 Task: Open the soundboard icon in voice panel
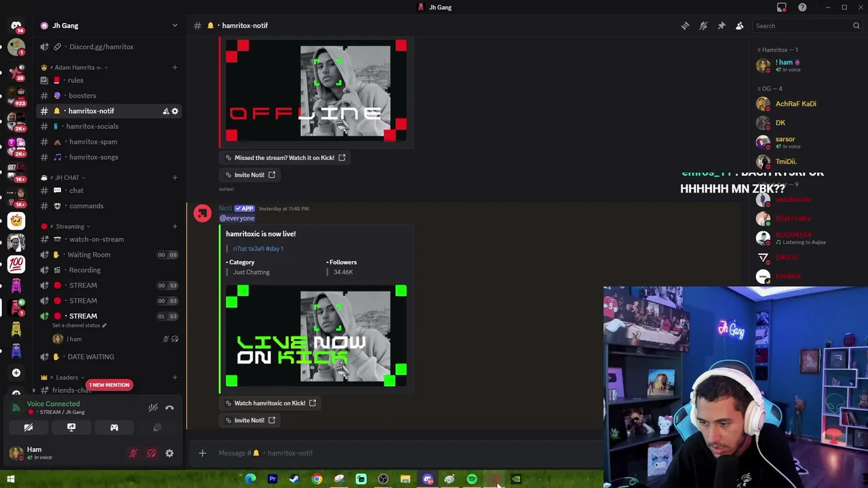tap(157, 428)
